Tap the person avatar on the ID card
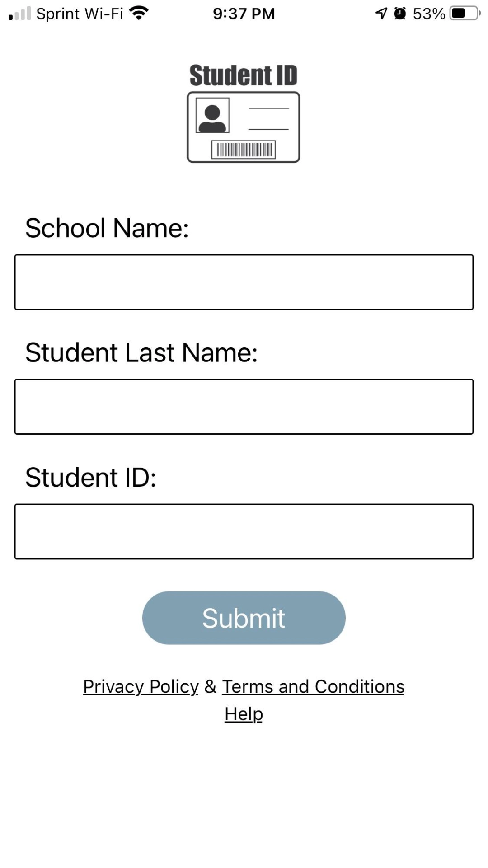 pyautogui.click(x=212, y=116)
